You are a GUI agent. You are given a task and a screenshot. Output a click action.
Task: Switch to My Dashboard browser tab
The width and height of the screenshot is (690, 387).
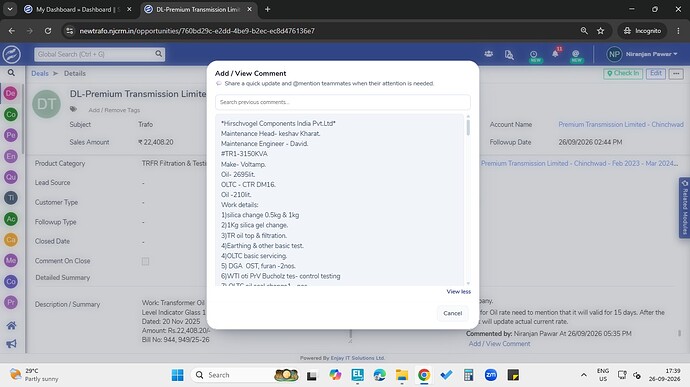(x=77, y=9)
